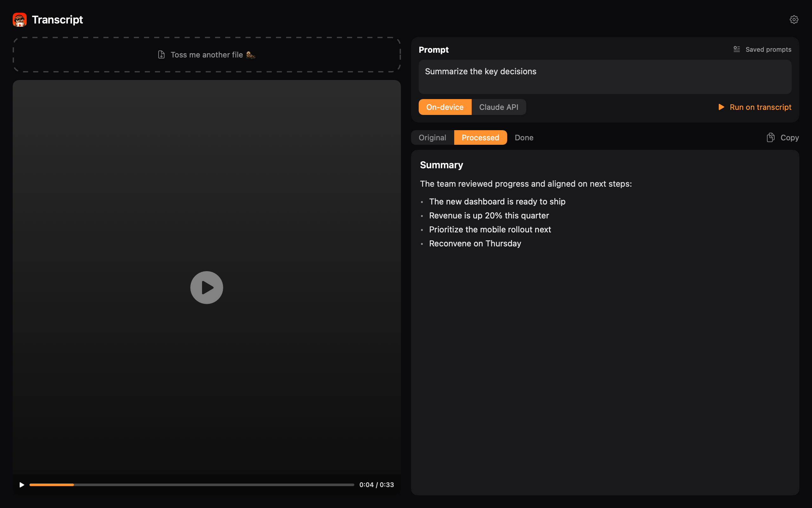This screenshot has width=812, height=508.
Task: Click 'Toss me another file' drop zone
Action: (207, 54)
